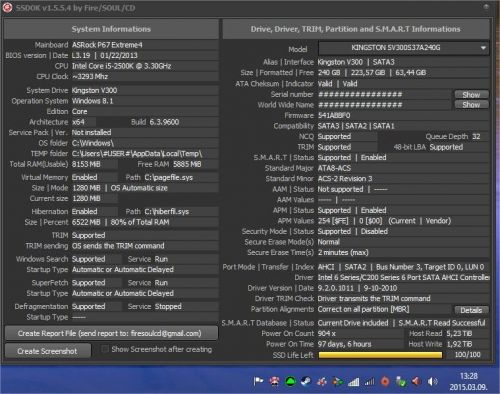Show the hidden World Wide Name
500x394 pixels.
point(471,105)
